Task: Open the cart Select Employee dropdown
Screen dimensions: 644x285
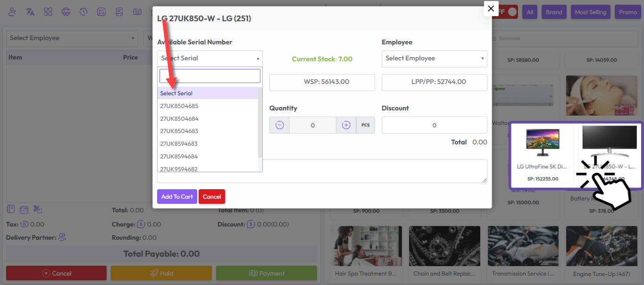Action: [x=72, y=38]
